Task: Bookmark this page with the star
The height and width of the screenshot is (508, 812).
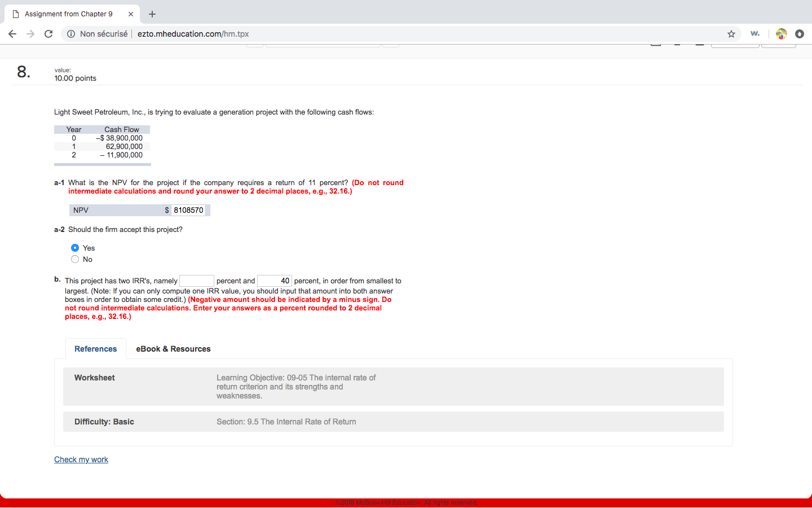Action: tap(731, 34)
